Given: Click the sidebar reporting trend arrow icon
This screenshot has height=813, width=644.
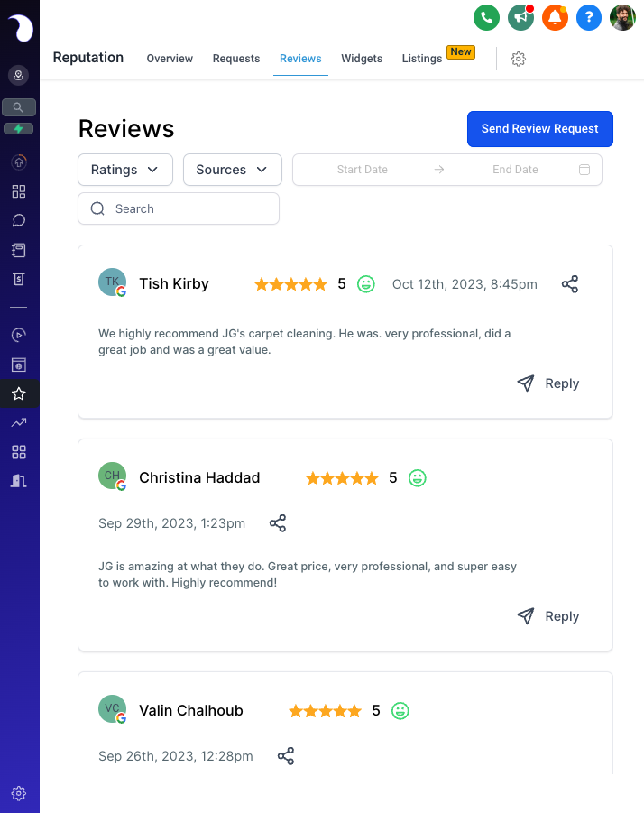Looking at the screenshot, I should [x=19, y=422].
